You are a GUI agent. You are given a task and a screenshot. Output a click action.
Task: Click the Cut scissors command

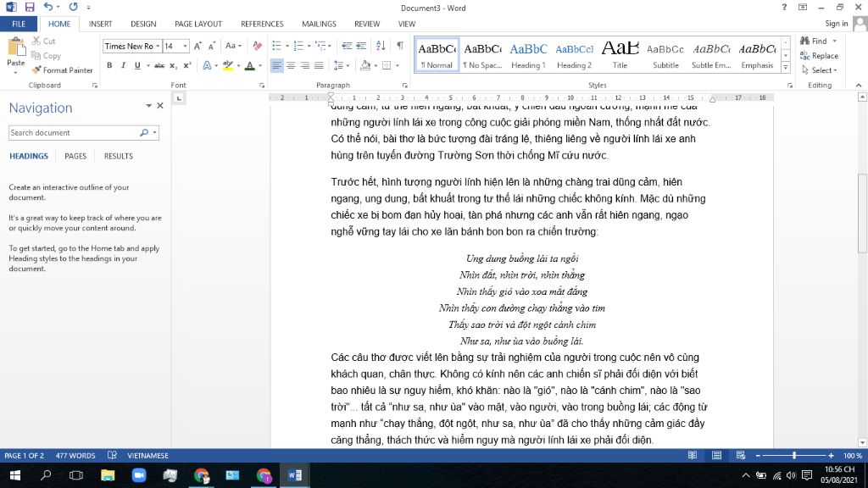[44, 41]
